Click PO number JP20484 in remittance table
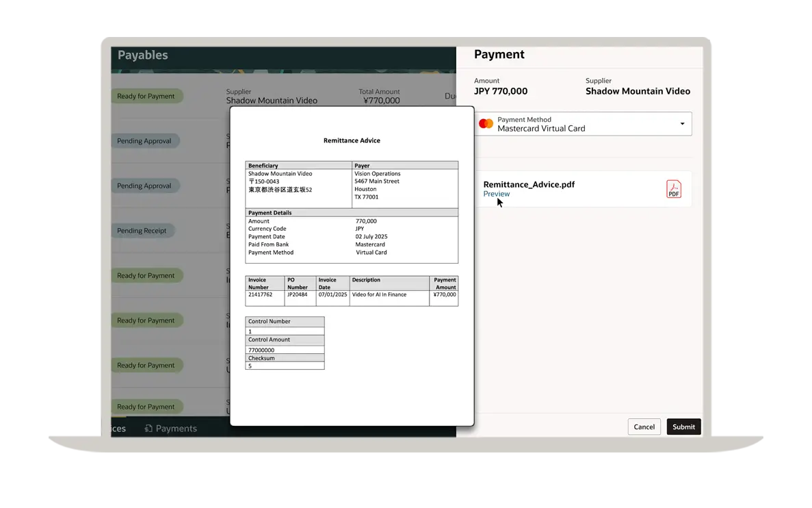The image size is (812, 508). point(298,295)
